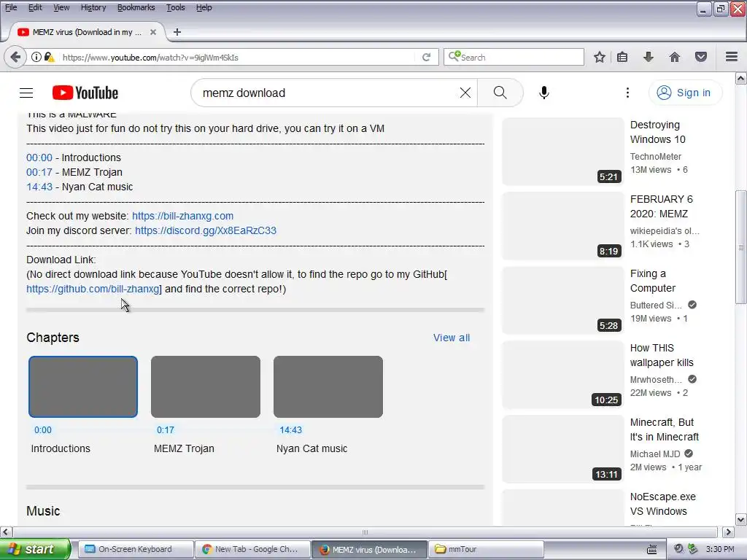Click the TechnoMeter channel name

click(x=656, y=157)
